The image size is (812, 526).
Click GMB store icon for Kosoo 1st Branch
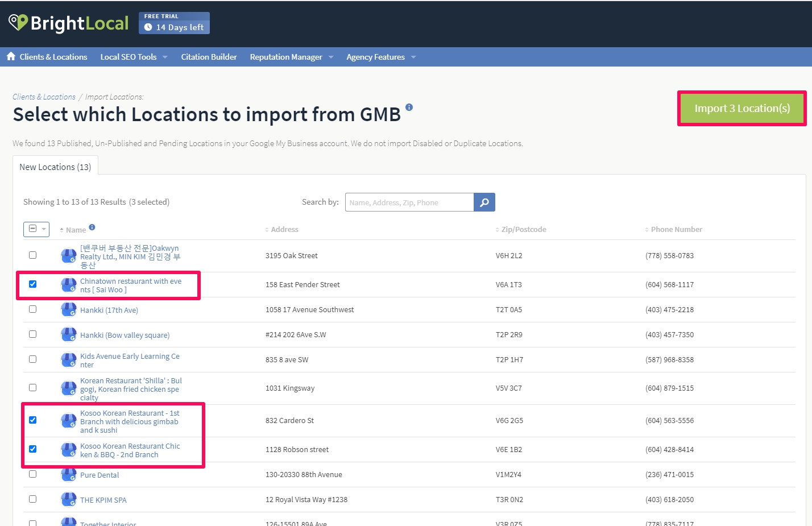[x=69, y=421]
